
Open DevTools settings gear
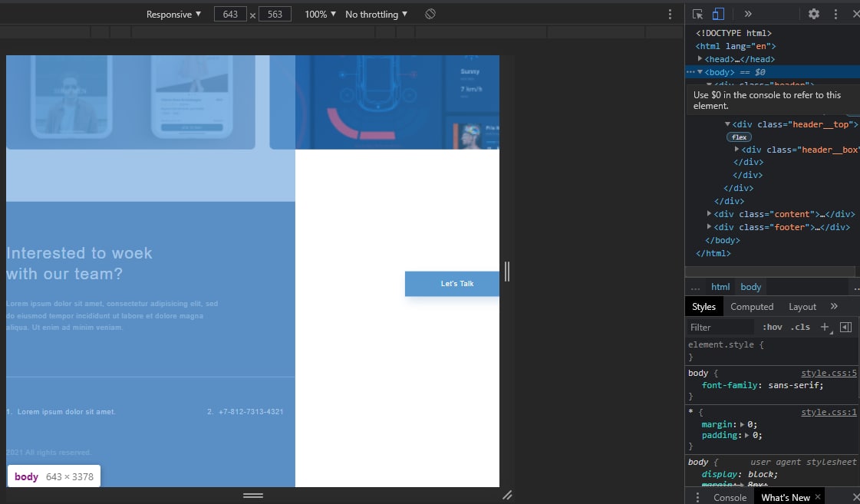814,15
